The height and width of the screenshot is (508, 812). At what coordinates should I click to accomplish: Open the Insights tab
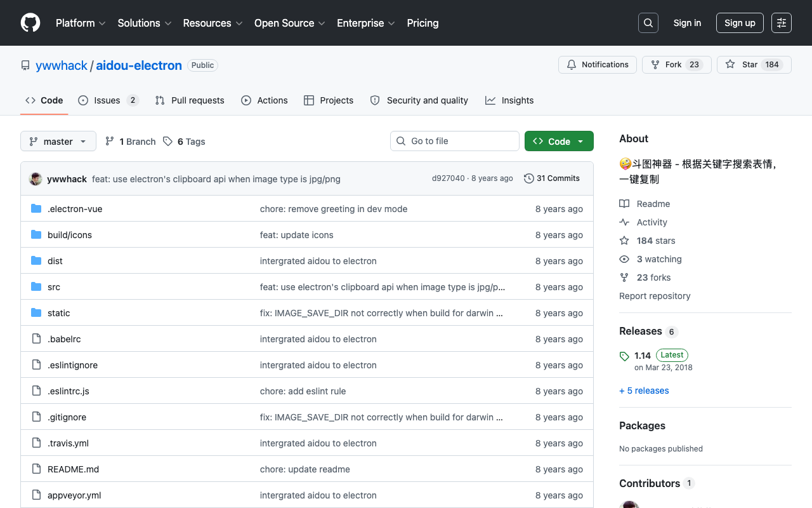click(509, 100)
